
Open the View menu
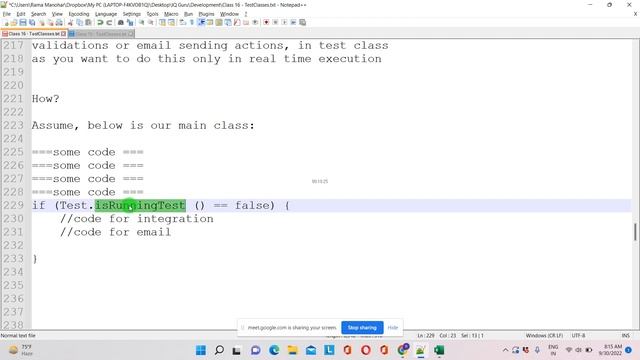57,14
